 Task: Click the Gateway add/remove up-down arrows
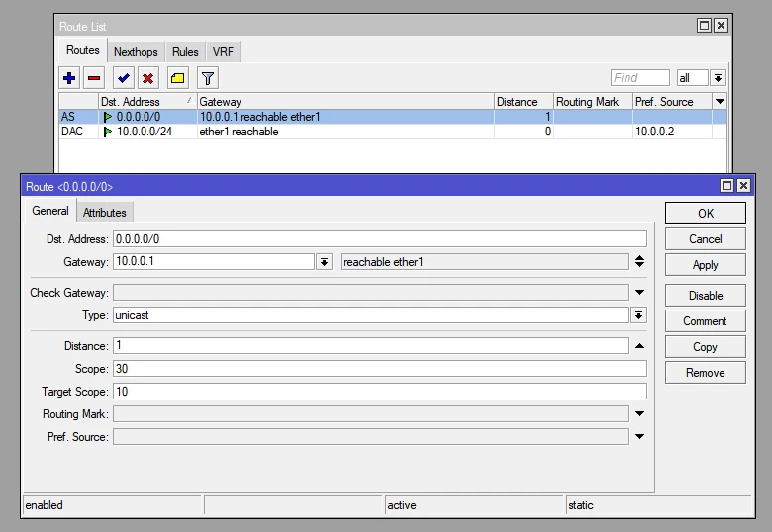click(639, 262)
